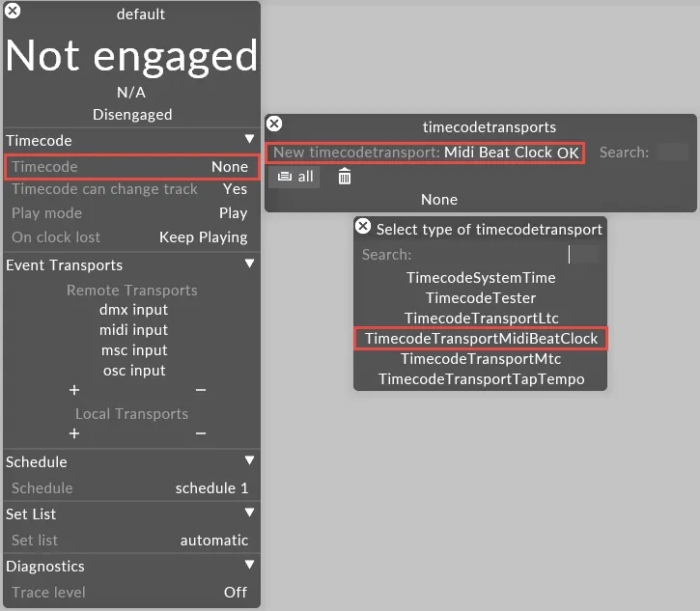Close the Select type of timecodetransport popup
This screenshot has height=611, width=700.
[x=363, y=227]
